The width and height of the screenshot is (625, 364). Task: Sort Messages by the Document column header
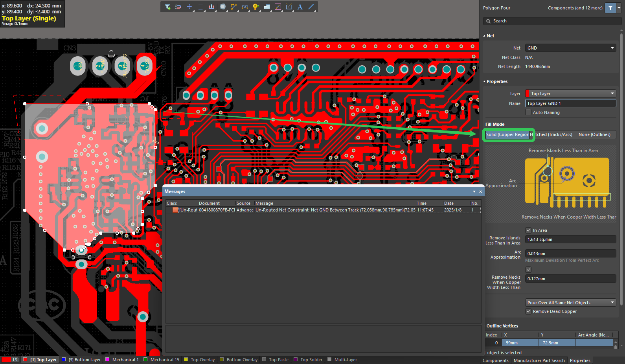[216, 203]
